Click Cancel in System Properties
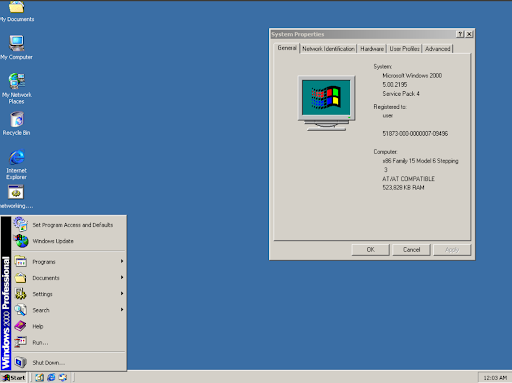 click(411, 250)
